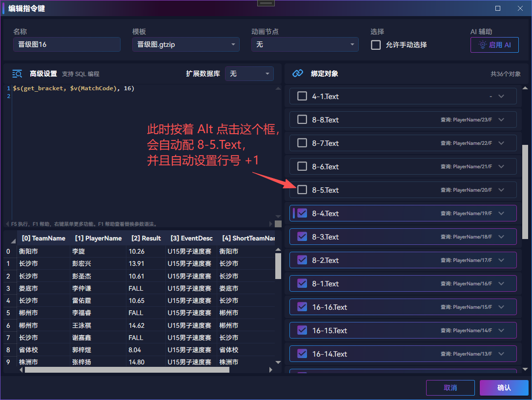This screenshot has height=400, width=532.
Task: Click the [0] TeamName column header
Action: click(x=43, y=239)
